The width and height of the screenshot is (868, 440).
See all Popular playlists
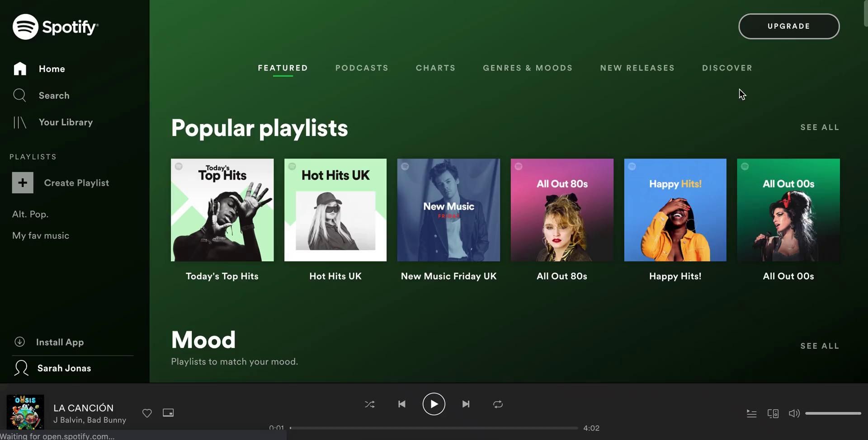[x=819, y=127]
